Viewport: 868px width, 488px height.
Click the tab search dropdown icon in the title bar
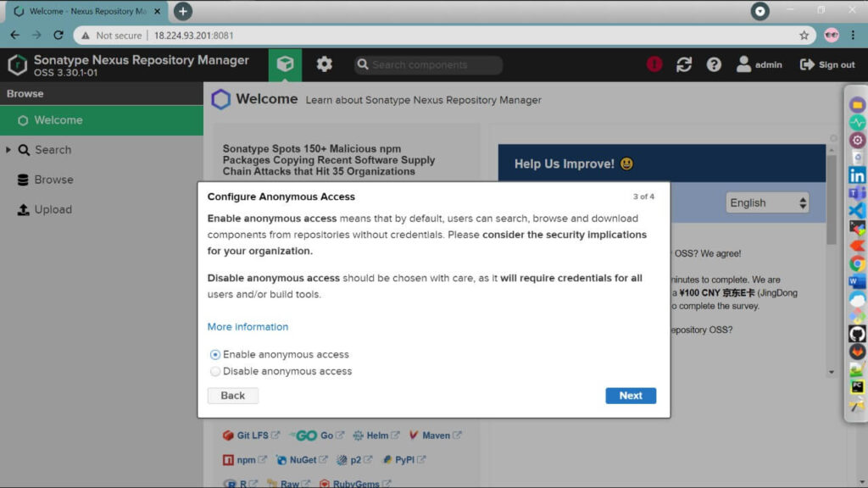point(760,11)
